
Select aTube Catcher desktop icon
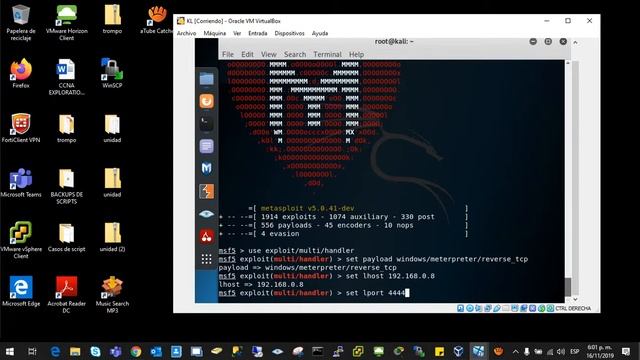(x=157, y=19)
